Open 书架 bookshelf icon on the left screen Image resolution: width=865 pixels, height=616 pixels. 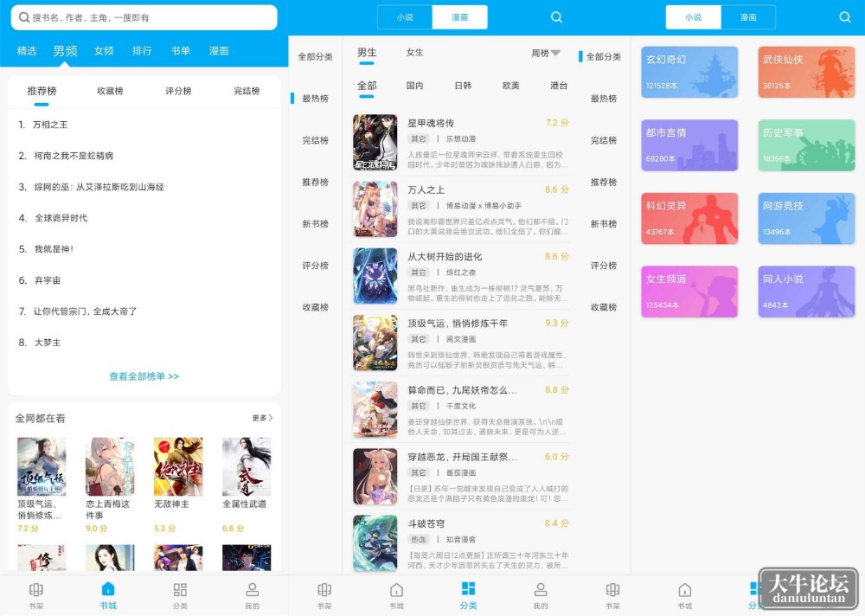pos(35,589)
